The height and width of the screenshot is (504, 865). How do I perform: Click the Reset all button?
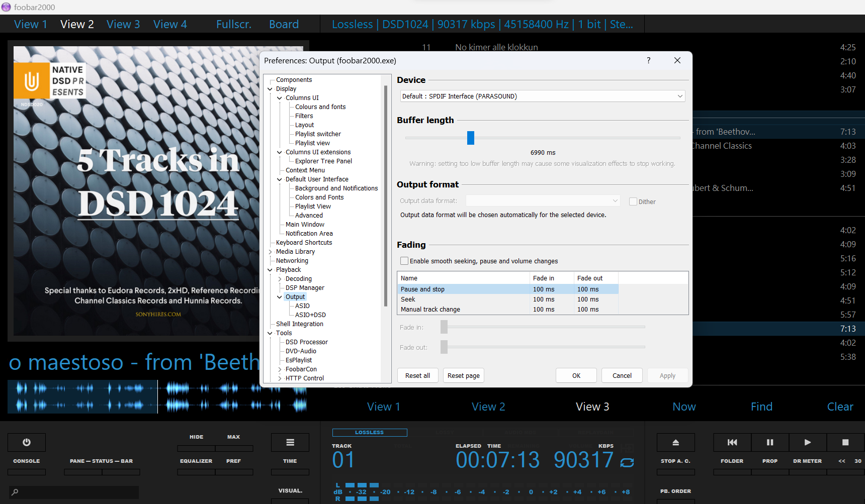[417, 375]
